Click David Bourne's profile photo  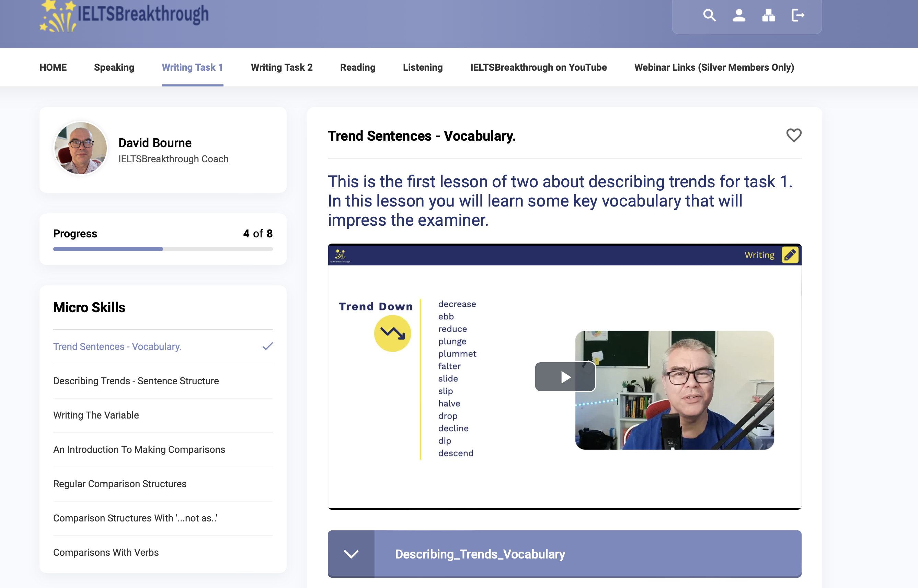click(x=81, y=149)
